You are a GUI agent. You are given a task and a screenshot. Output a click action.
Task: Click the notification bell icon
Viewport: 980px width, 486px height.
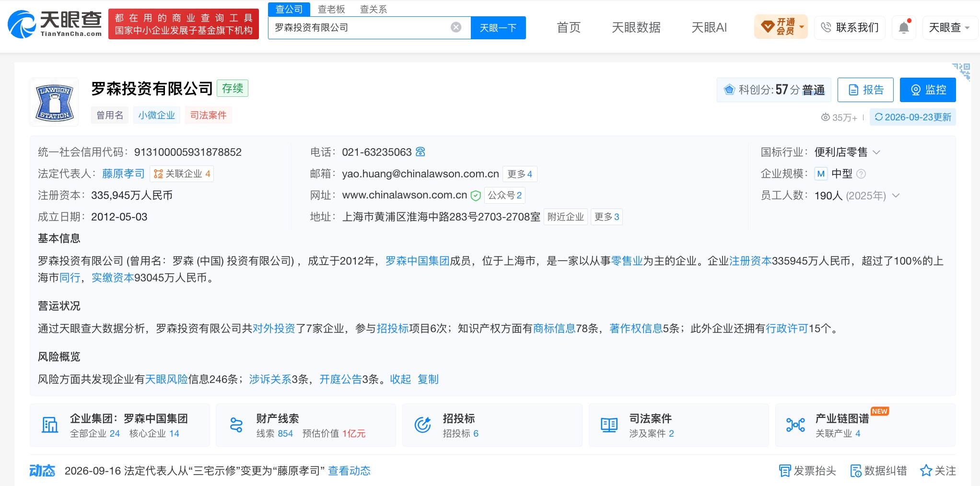(x=904, y=27)
